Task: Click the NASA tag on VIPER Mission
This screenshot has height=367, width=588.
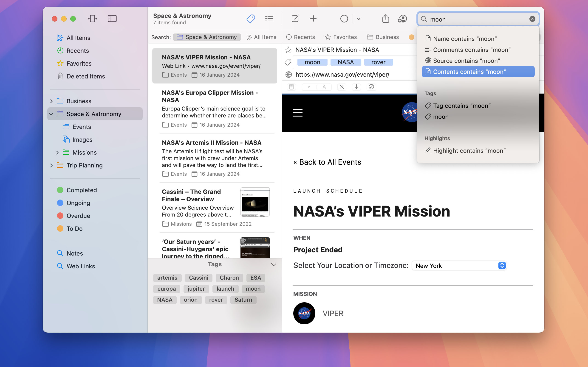Action: 346,62
